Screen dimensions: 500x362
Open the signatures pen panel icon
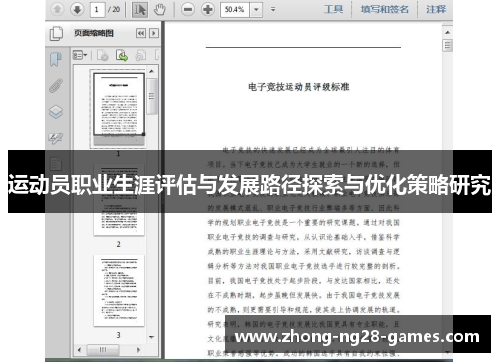56,138
